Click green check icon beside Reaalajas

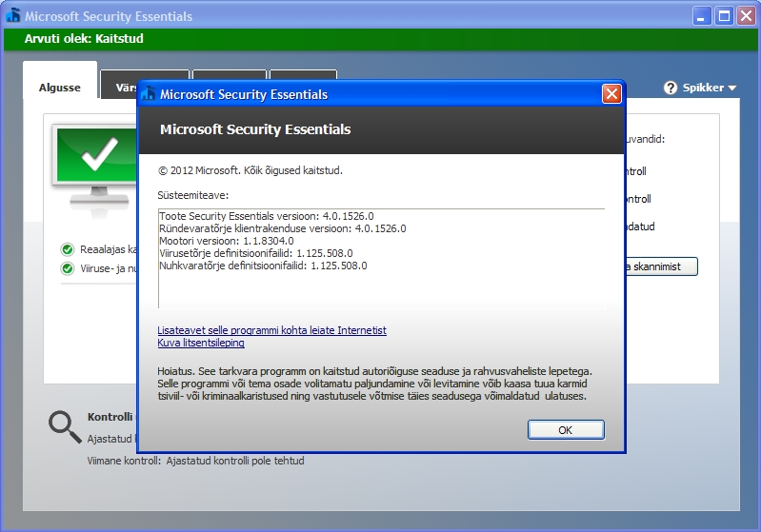click(x=68, y=249)
